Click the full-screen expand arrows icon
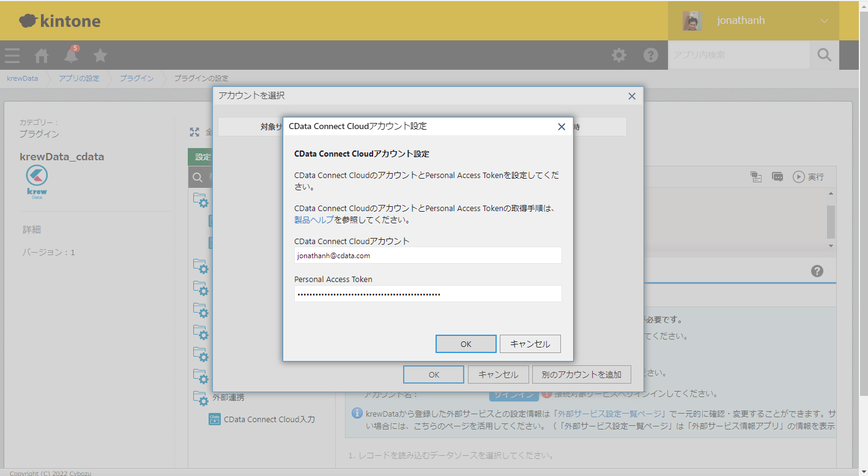The height and width of the screenshot is (476, 868). pyautogui.click(x=195, y=132)
